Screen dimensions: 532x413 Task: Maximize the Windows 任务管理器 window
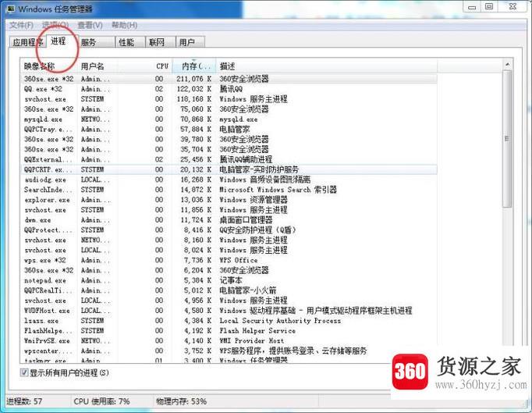click(489, 7)
